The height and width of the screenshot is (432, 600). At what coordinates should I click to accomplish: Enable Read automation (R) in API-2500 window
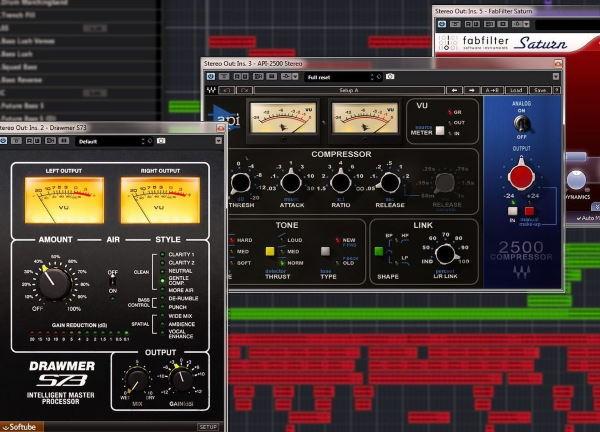(x=237, y=77)
